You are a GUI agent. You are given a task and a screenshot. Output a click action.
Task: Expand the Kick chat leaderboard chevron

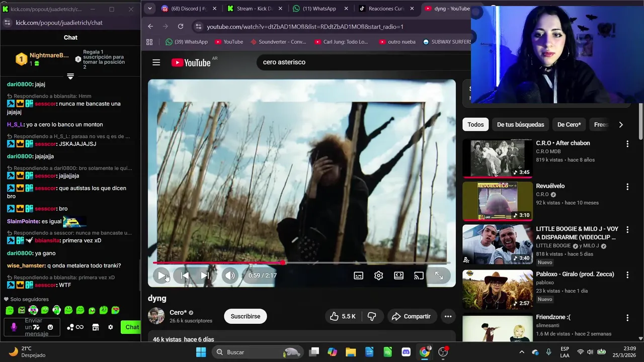pyautogui.click(x=70, y=76)
